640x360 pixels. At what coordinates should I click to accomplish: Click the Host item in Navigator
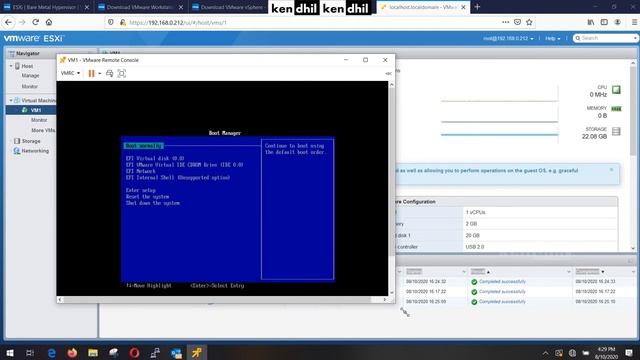pyautogui.click(x=27, y=66)
